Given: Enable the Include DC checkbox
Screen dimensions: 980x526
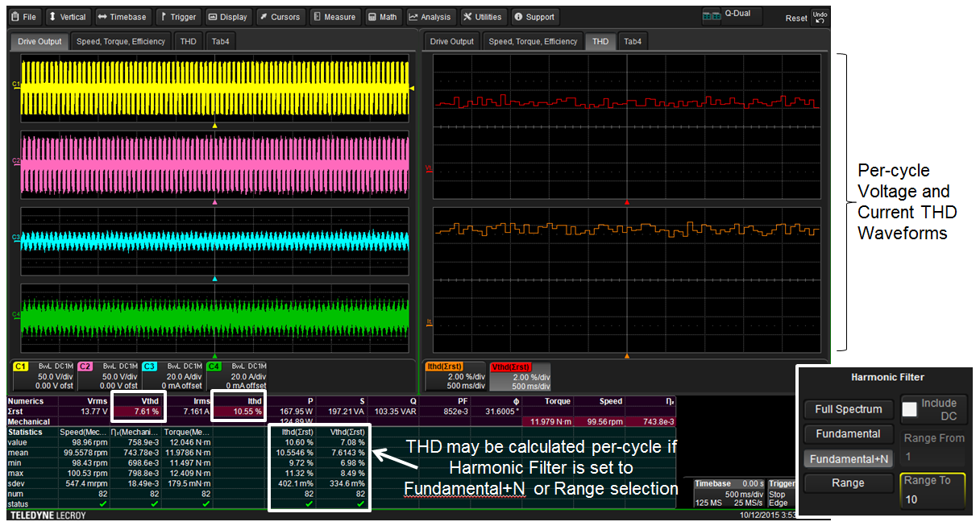Looking at the screenshot, I should [x=910, y=408].
